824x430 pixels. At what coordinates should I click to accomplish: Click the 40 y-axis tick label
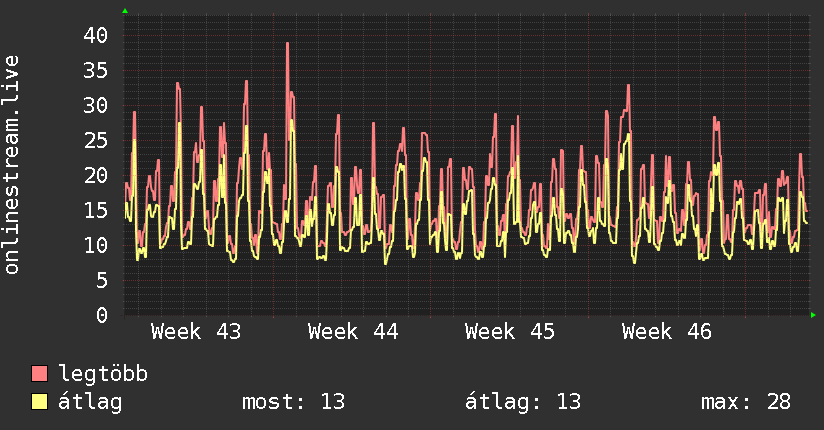(x=96, y=36)
